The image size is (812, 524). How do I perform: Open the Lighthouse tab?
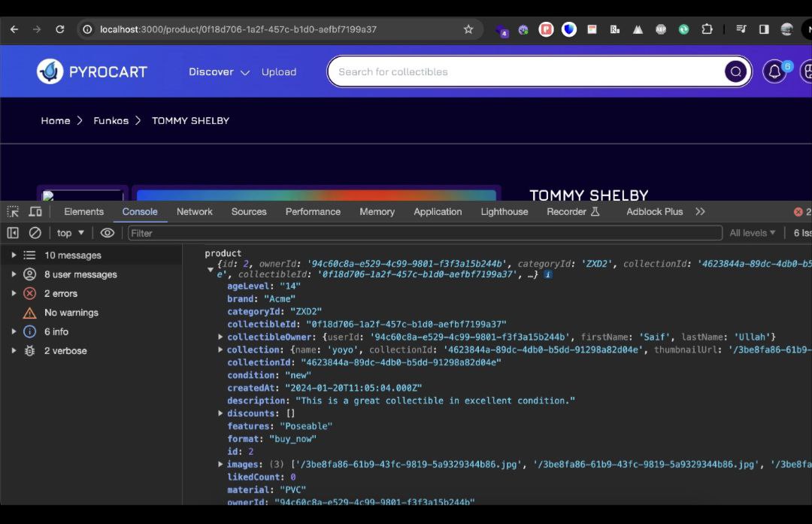point(504,212)
